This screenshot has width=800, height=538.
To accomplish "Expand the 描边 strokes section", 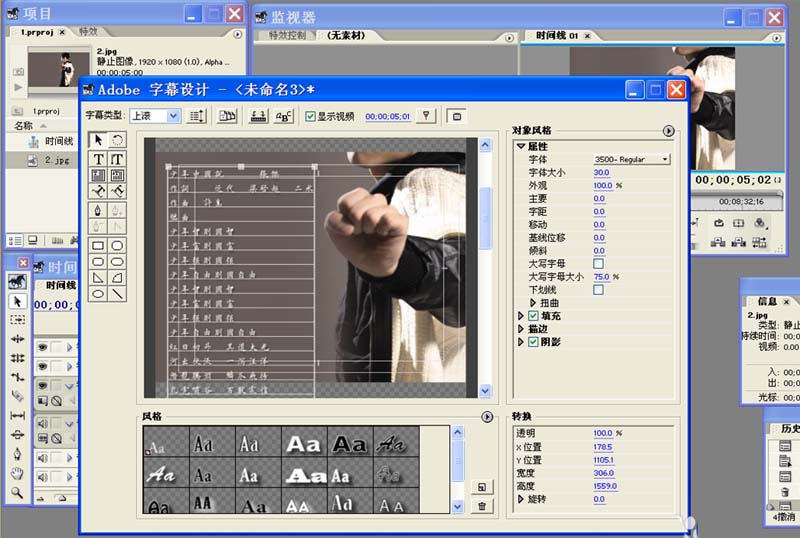I will click(520, 329).
